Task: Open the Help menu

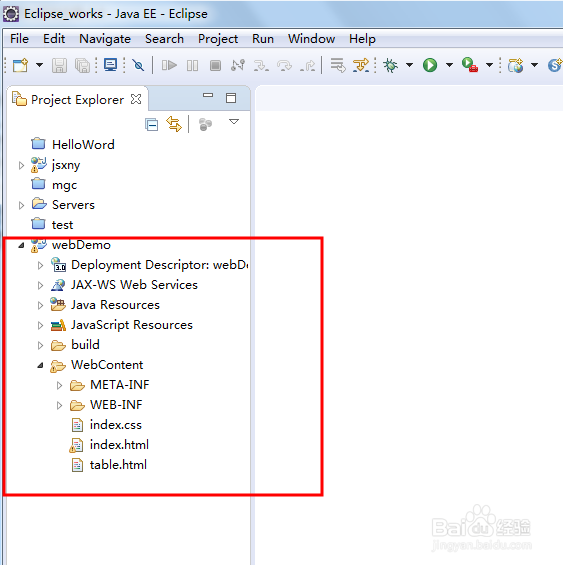Action: 362,39
